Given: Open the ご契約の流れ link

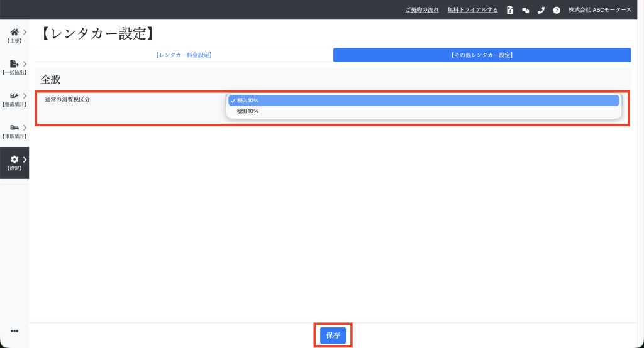Looking at the screenshot, I should click(422, 10).
